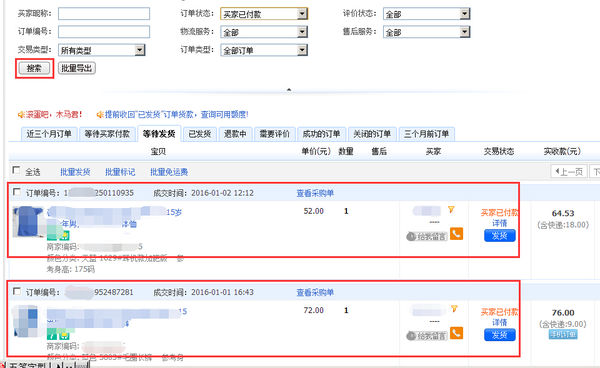This screenshot has height=368, width=600.
Task: Click the 买家昵称 input field
Action: [x=104, y=14]
